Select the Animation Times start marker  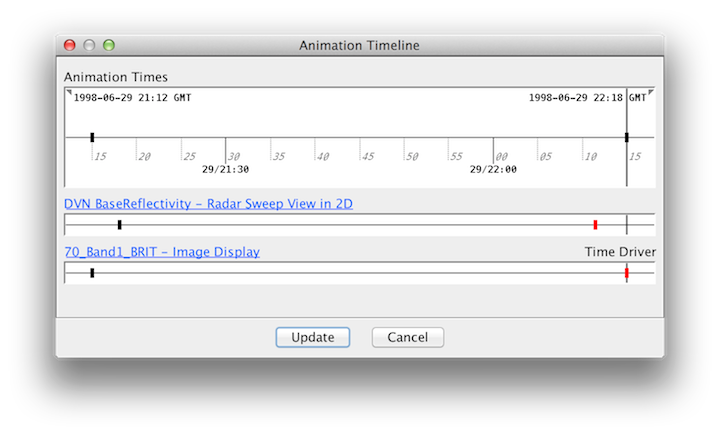tap(92, 137)
